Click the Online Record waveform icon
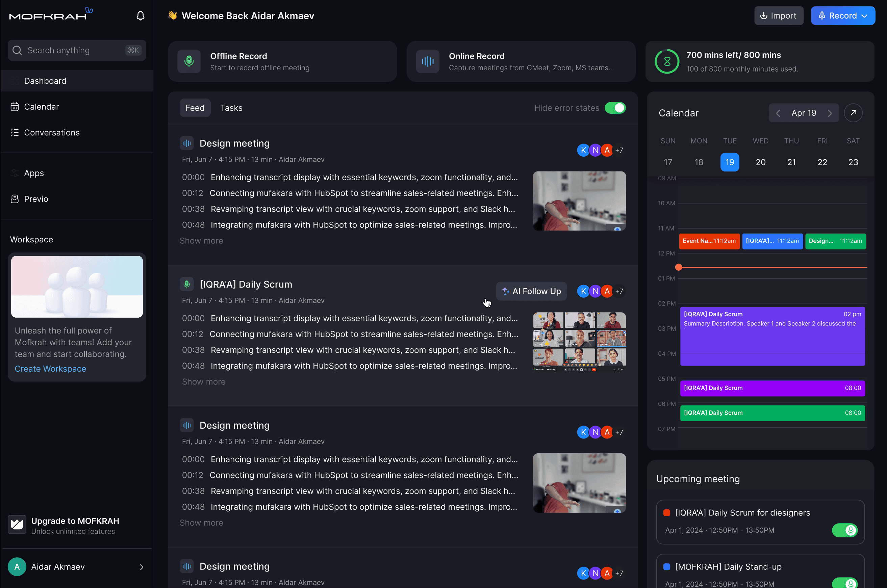Viewport: 887px width, 588px height. [427, 61]
